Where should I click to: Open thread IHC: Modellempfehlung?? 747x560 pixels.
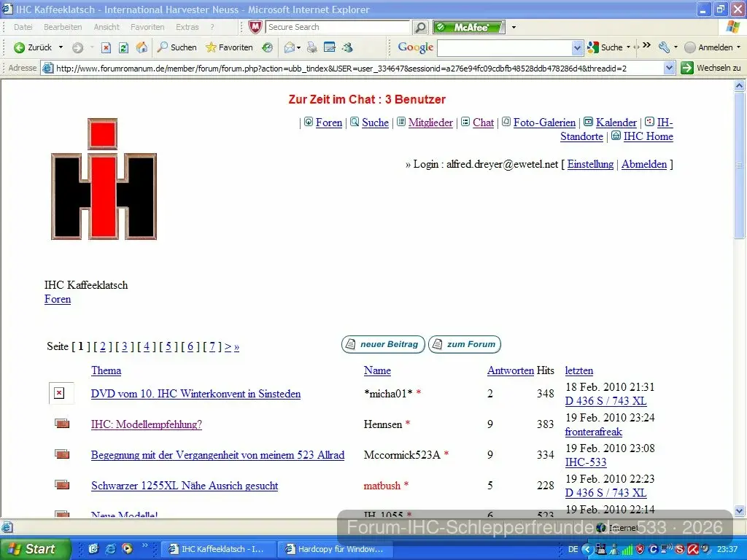coord(146,424)
